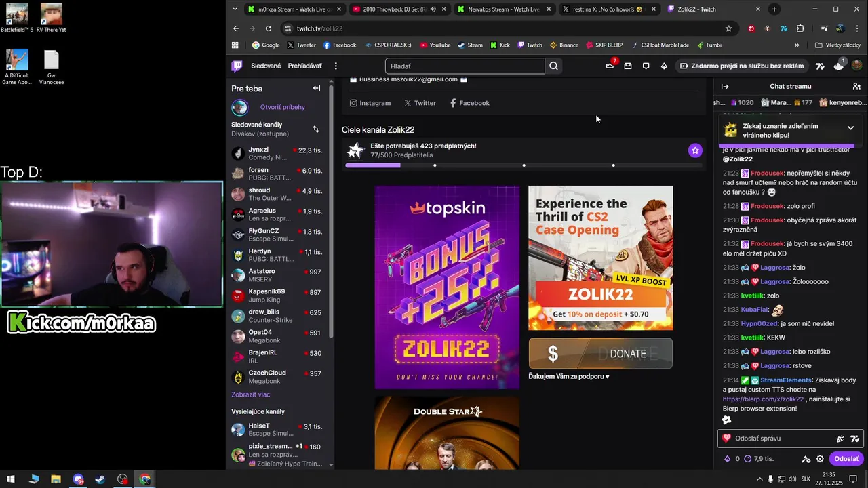Switch to m0rkaa Stream browser tab
The height and width of the screenshot is (488, 868).
(x=294, y=9)
